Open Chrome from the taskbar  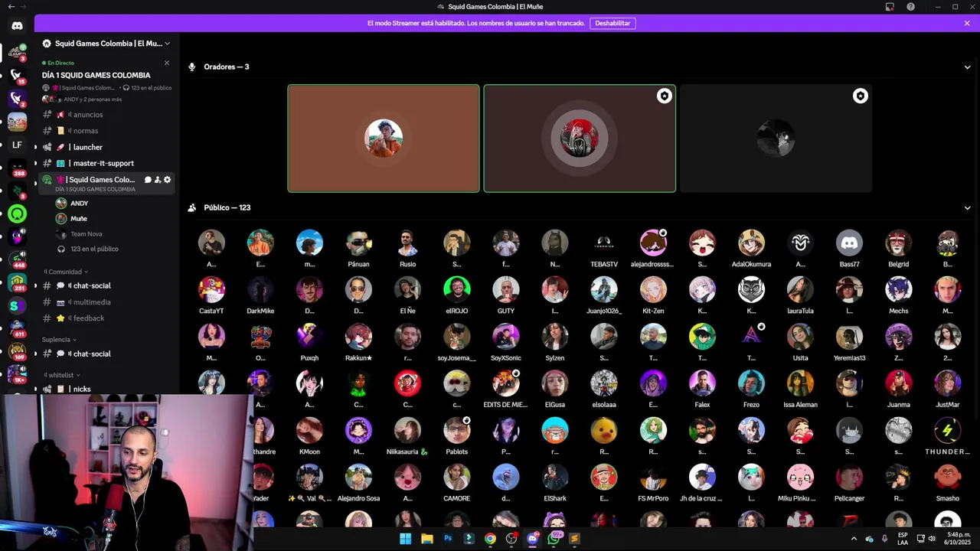coord(490,539)
